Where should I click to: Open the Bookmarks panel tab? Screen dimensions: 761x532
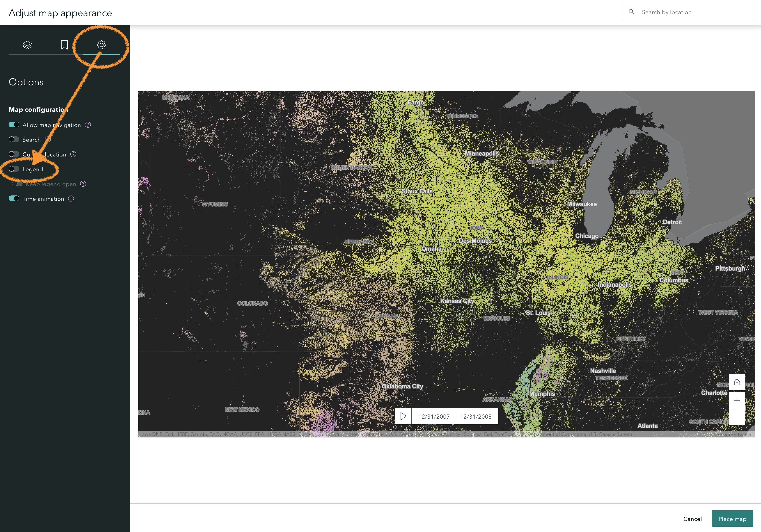pyautogui.click(x=64, y=45)
